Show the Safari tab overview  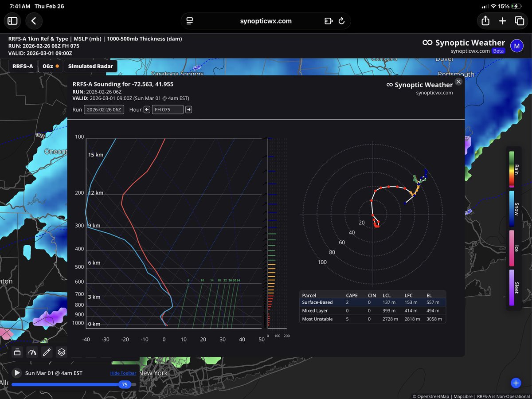(519, 21)
